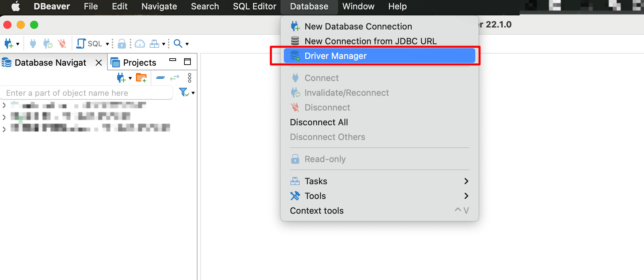The image size is (644, 280).
Task: Select New Connection from JDBC URL
Action: (x=379, y=41)
